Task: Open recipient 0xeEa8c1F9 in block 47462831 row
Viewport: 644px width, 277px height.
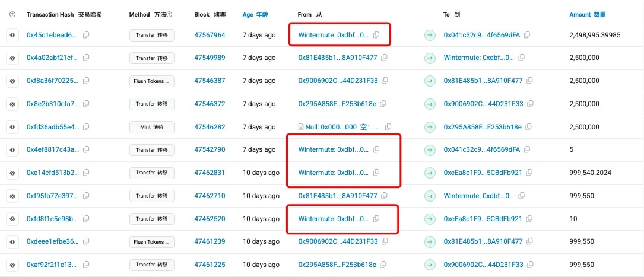Action: 483,173
